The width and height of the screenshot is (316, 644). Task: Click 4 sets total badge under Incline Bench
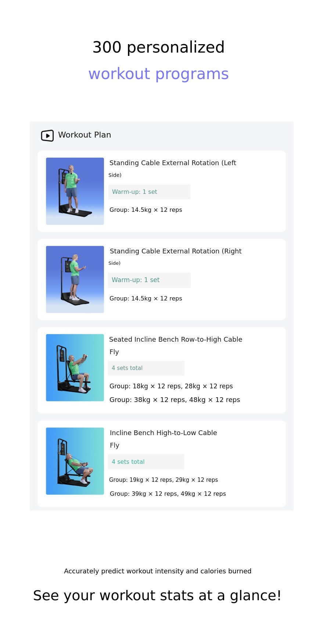(x=146, y=462)
